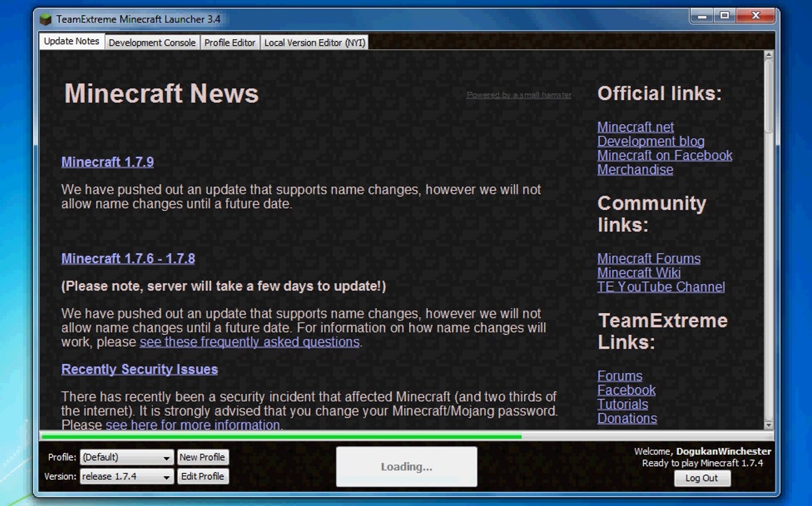Click 'Ready to play Minecraft 1.7.4' text
The width and height of the screenshot is (812, 506).
coord(702,463)
